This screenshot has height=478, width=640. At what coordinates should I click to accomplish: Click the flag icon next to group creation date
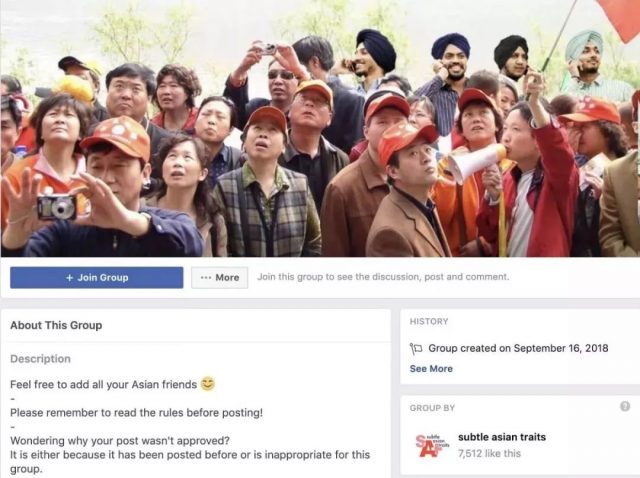click(x=416, y=349)
